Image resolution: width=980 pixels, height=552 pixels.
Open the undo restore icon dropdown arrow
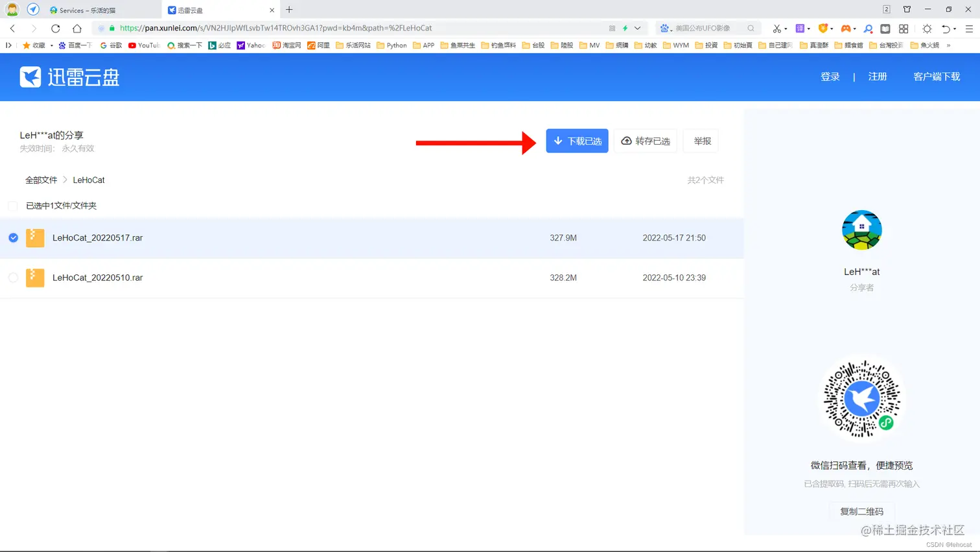point(955,29)
